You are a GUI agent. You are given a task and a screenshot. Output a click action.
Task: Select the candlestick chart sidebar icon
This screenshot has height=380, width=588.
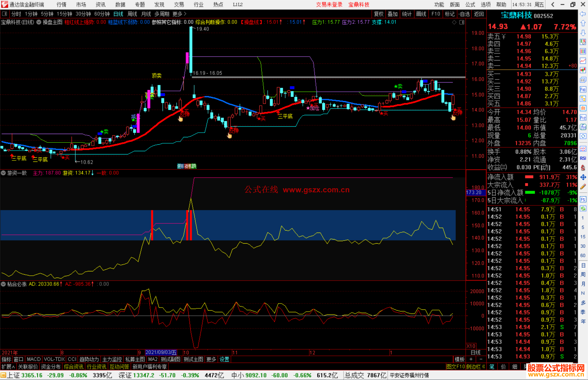point(583,70)
